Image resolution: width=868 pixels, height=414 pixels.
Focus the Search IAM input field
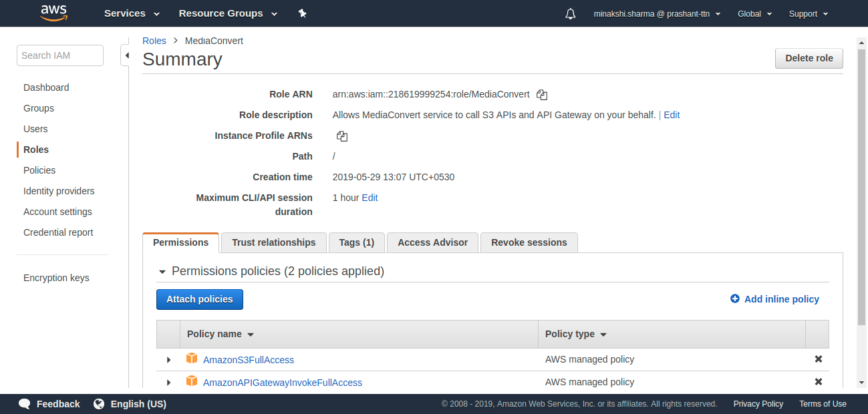tap(60, 55)
